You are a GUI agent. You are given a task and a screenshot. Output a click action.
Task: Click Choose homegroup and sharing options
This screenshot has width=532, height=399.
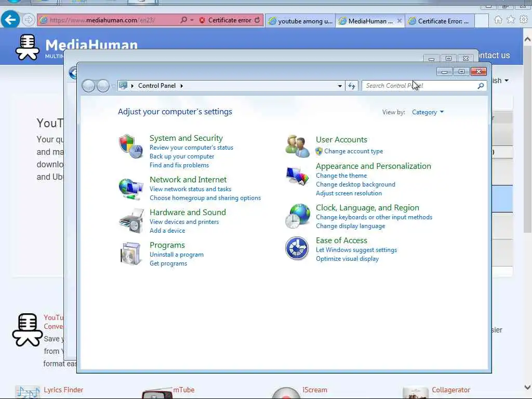[x=205, y=198]
